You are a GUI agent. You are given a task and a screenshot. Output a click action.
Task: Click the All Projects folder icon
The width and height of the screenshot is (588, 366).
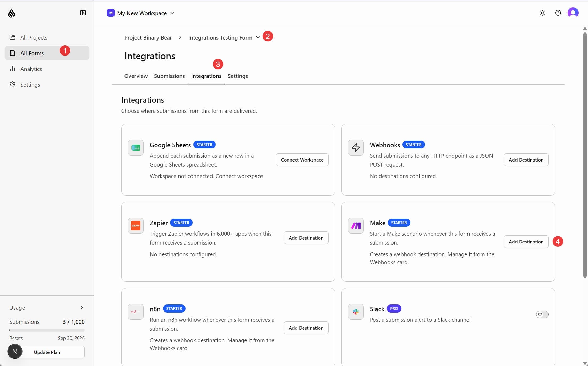click(12, 37)
